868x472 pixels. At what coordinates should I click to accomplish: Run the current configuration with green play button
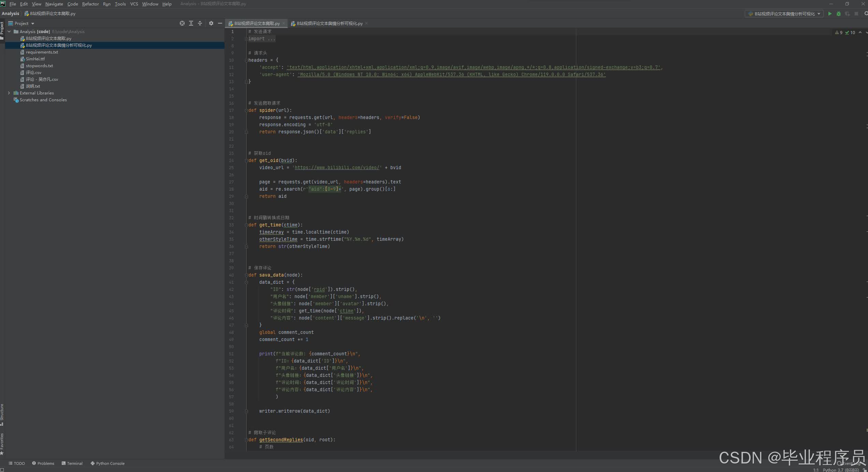[x=830, y=14]
